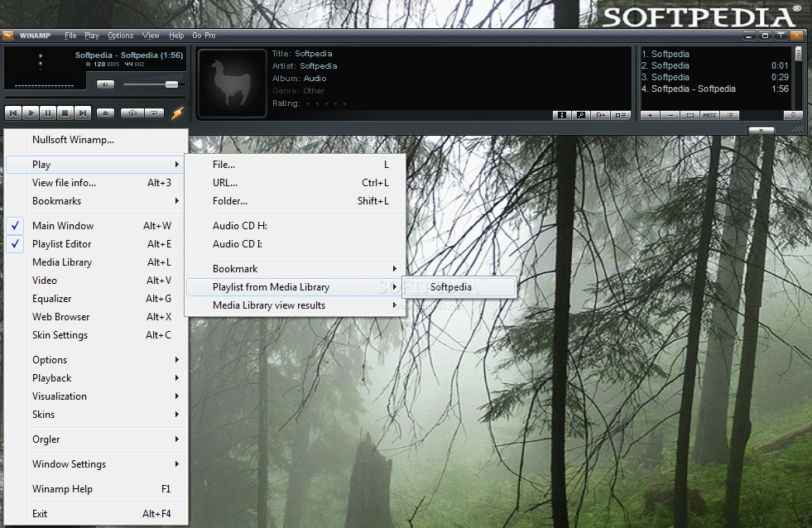Stop playback with the Stop button

coord(65,113)
